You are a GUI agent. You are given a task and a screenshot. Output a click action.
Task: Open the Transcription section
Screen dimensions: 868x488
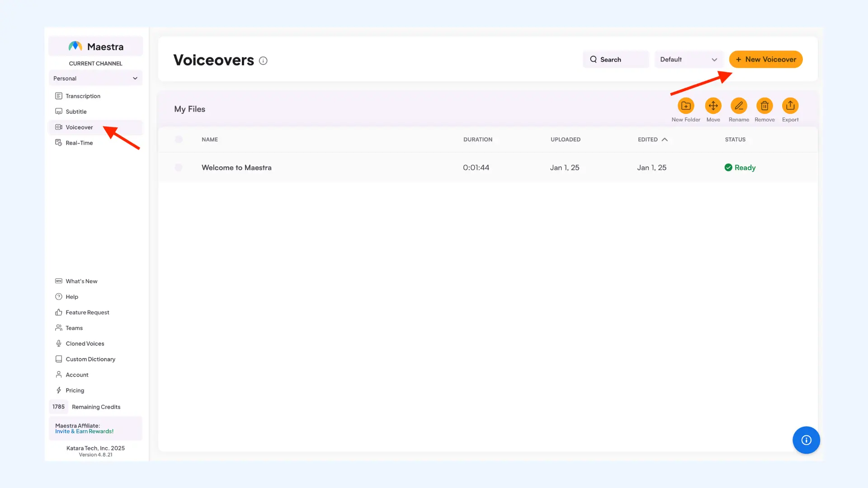(x=83, y=96)
